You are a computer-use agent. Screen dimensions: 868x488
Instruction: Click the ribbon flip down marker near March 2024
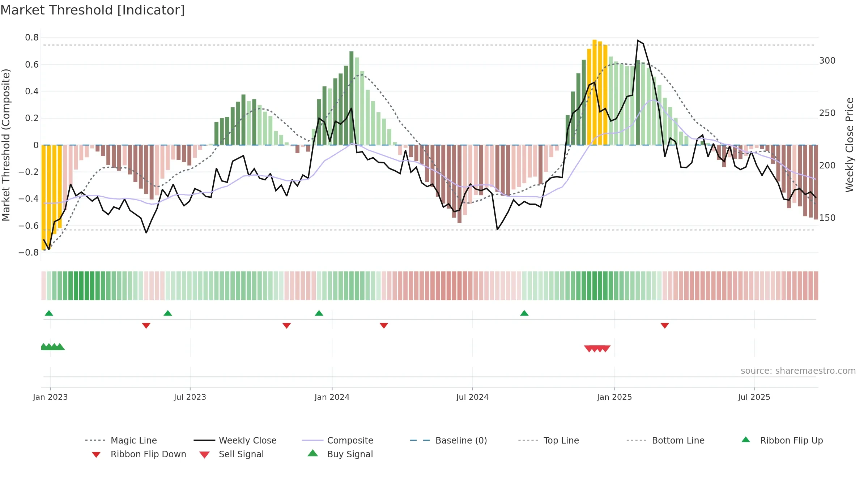pos(384,326)
